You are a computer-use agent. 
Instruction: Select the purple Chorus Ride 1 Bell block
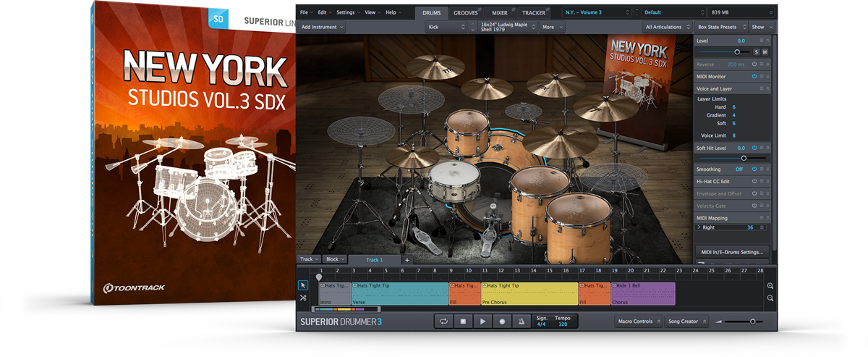point(643,293)
